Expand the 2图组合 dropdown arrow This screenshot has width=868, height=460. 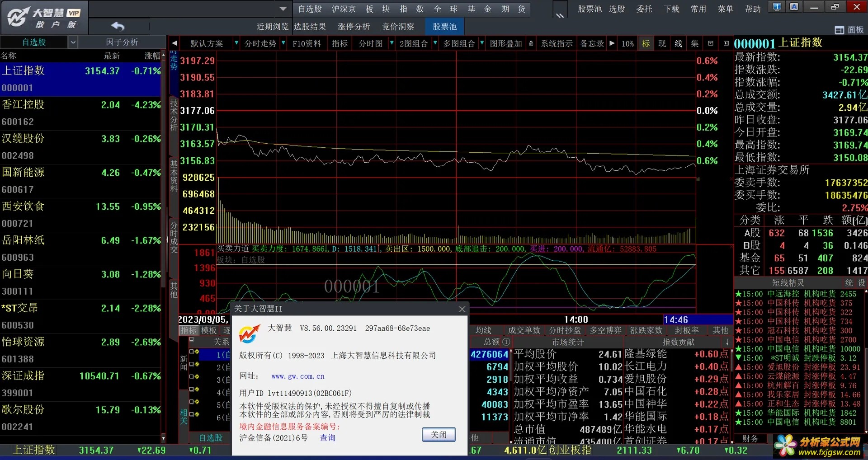click(x=435, y=43)
